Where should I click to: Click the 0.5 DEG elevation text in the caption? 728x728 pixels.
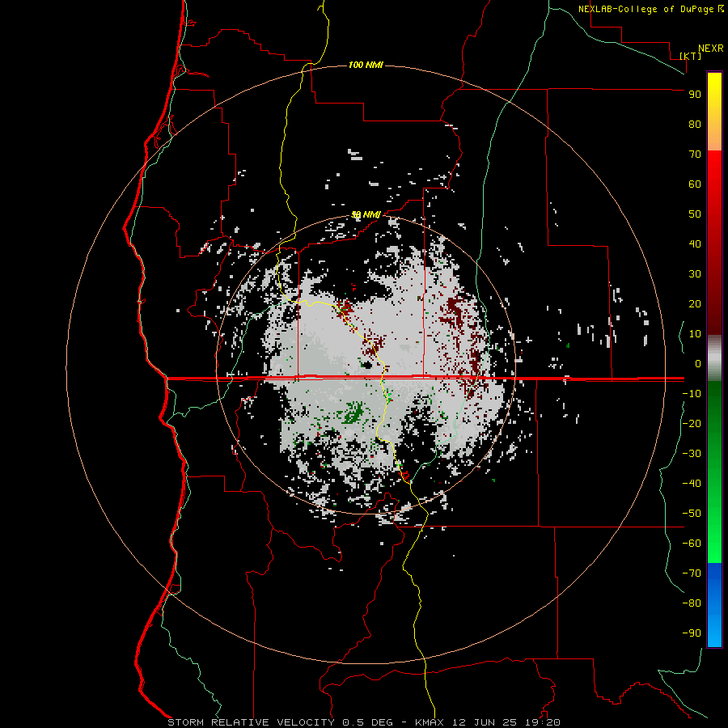click(367, 722)
